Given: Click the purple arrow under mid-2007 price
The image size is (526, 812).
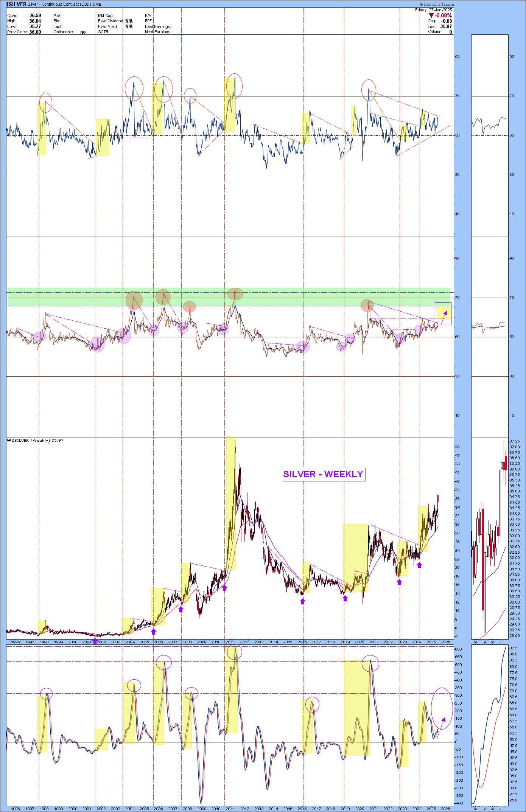Looking at the screenshot, I should 181,609.
